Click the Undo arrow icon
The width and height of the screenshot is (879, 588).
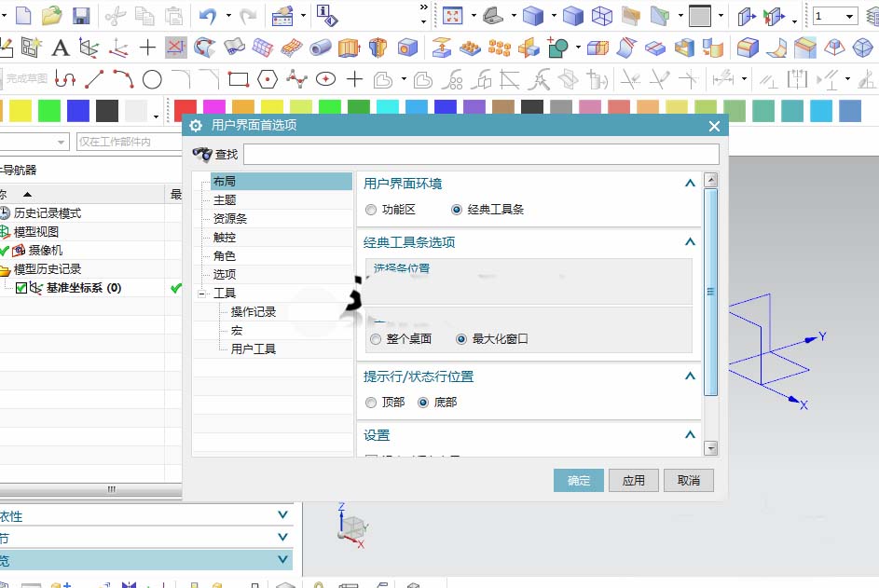pyautogui.click(x=209, y=15)
